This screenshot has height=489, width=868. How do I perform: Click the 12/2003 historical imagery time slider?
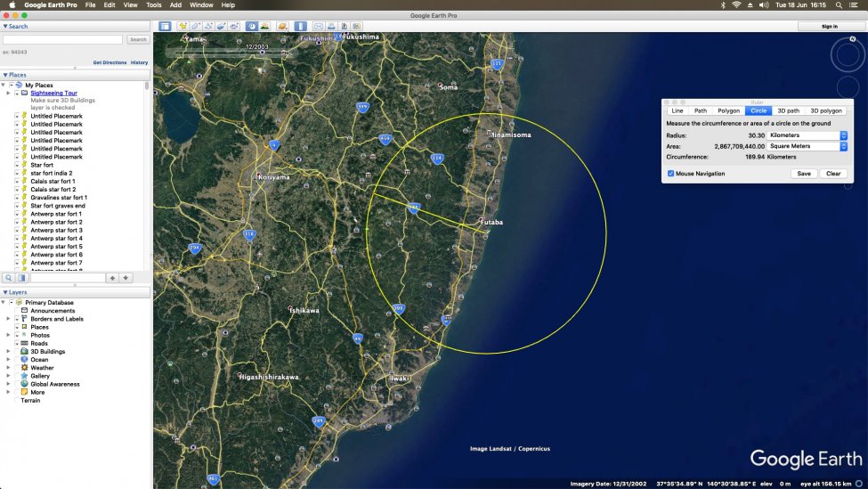click(x=230, y=53)
